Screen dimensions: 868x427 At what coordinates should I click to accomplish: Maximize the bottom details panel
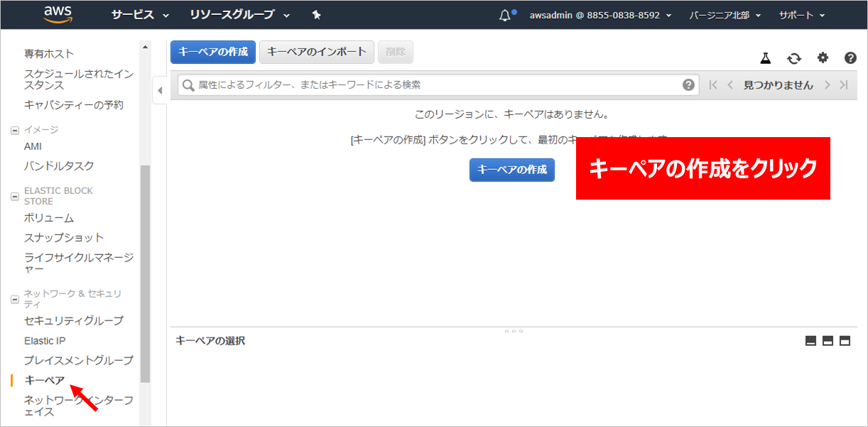click(845, 341)
